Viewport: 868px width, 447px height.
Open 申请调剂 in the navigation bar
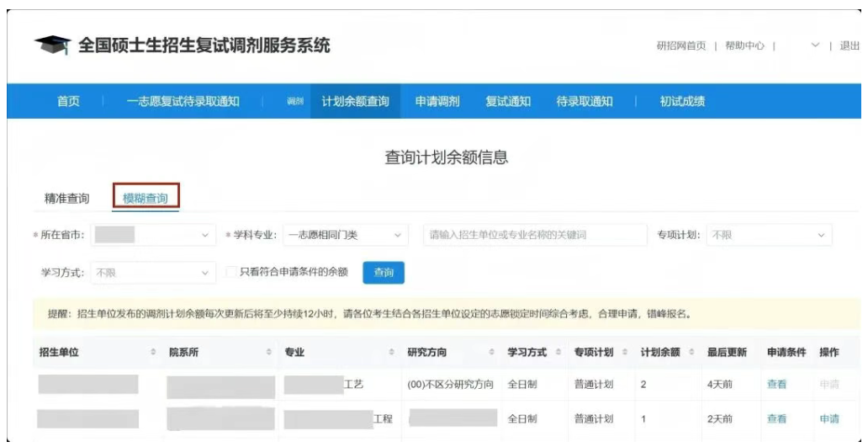pyautogui.click(x=437, y=102)
